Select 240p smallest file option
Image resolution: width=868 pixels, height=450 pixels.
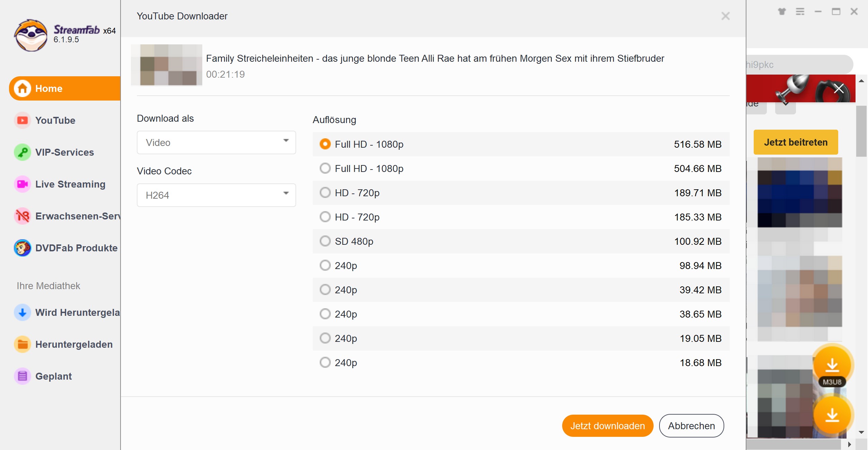coord(324,362)
